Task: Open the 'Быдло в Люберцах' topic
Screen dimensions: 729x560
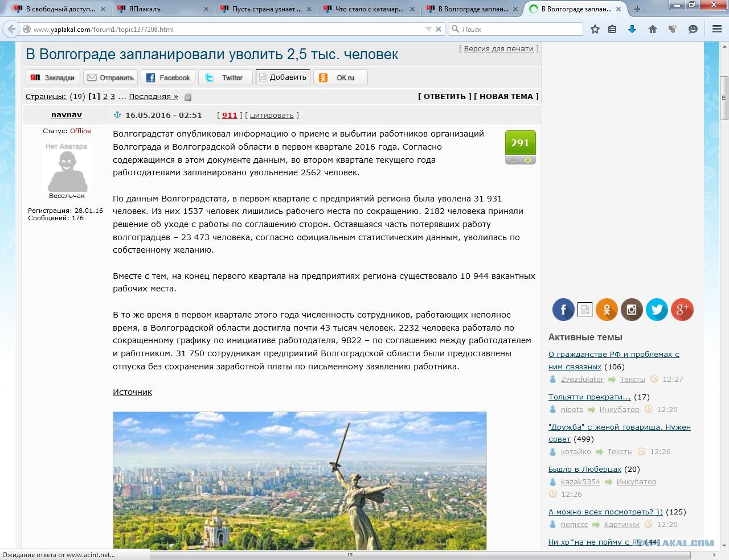Action: pyautogui.click(x=585, y=469)
